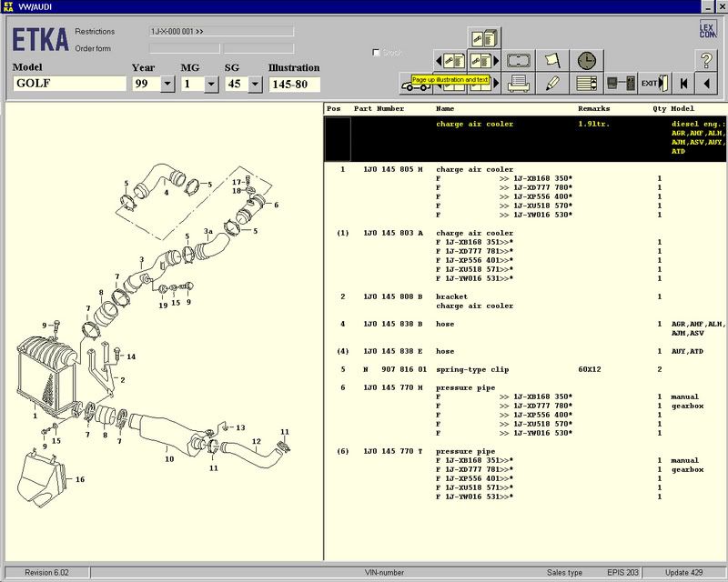The image size is (728, 582).
Task: Click the data transfer devices icon
Action: 621,84
